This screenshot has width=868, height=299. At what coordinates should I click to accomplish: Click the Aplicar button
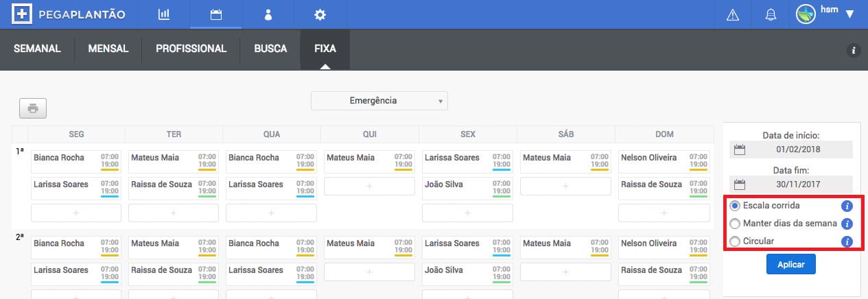click(x=790, y=264)
